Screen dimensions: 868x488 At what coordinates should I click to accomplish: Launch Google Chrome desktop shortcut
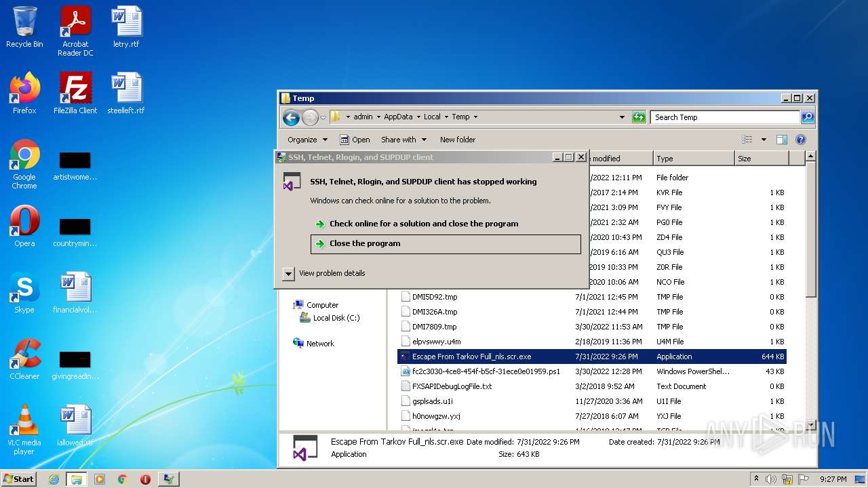point(24,164)
